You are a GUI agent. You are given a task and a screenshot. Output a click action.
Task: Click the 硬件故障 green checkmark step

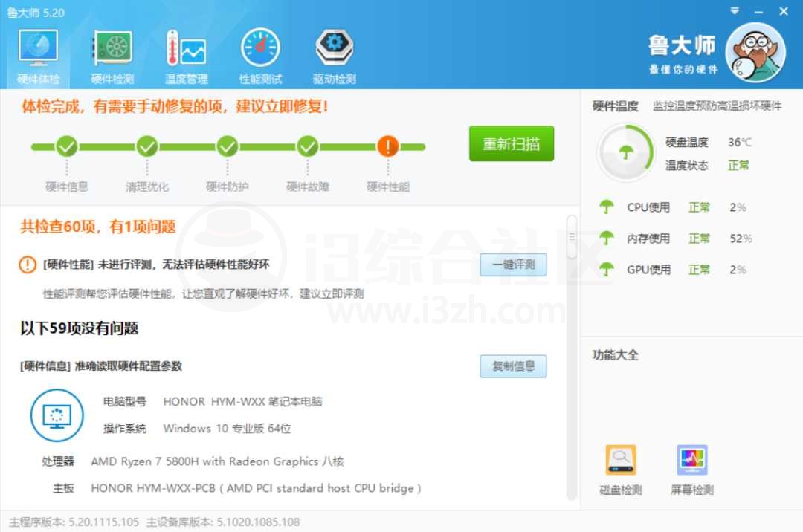click(x=308, y=147)
